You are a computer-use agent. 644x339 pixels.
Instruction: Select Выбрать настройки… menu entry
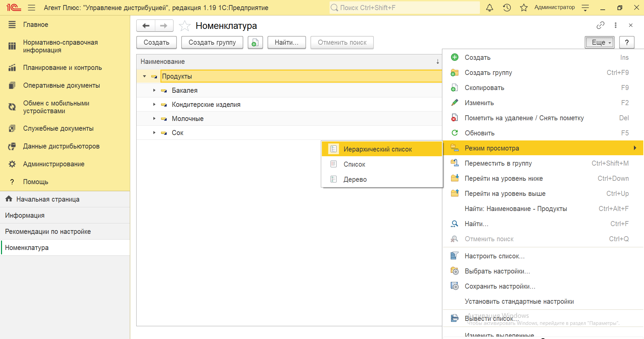543,271
